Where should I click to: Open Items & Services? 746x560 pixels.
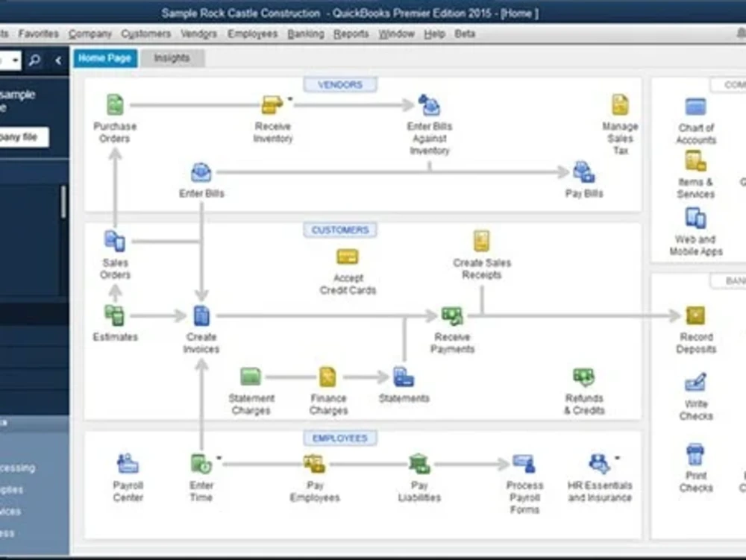695,160
